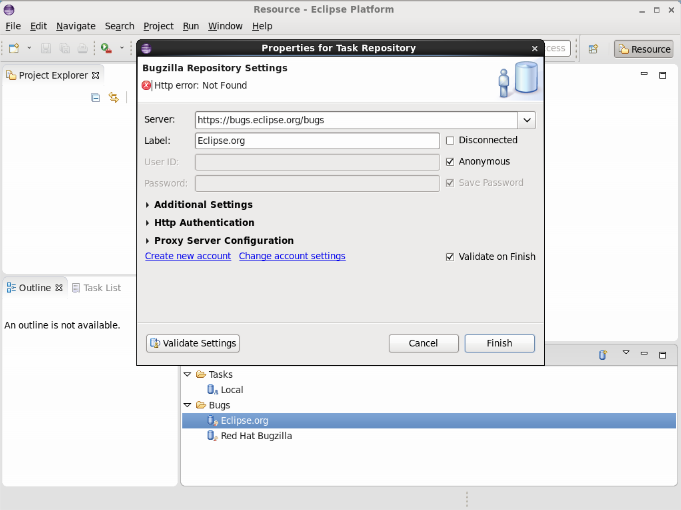This screenshot has height=510, width=681.
Task: Expand the Http Authentication section
Action: click(148, 223)
